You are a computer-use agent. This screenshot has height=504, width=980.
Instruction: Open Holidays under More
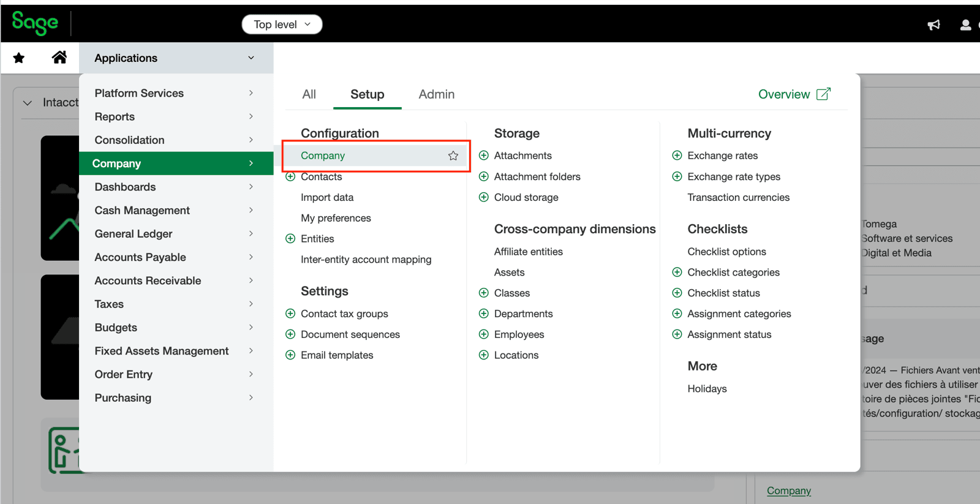point(707,389)
